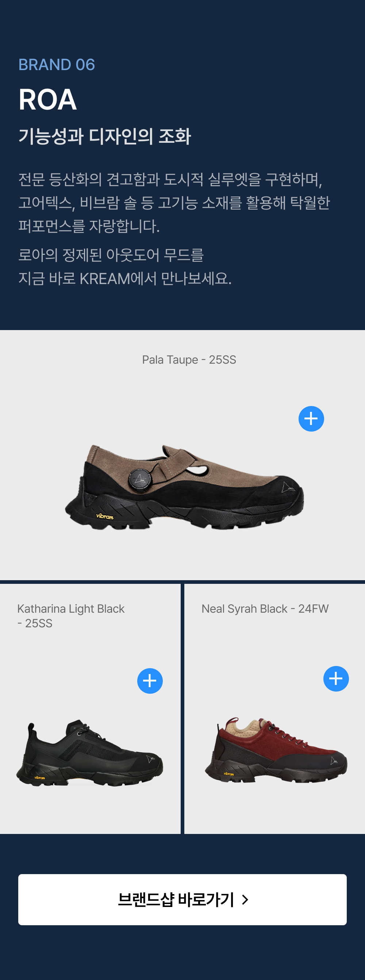
Task: Select the Katharina Light Black - 25SS label
Action: click(x=71, y=616)
